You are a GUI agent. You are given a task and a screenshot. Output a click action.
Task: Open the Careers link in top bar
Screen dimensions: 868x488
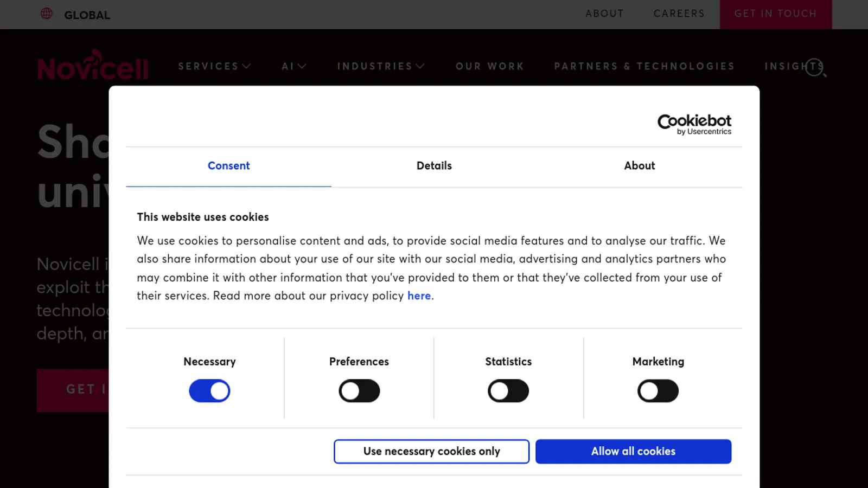pos(679,14)
